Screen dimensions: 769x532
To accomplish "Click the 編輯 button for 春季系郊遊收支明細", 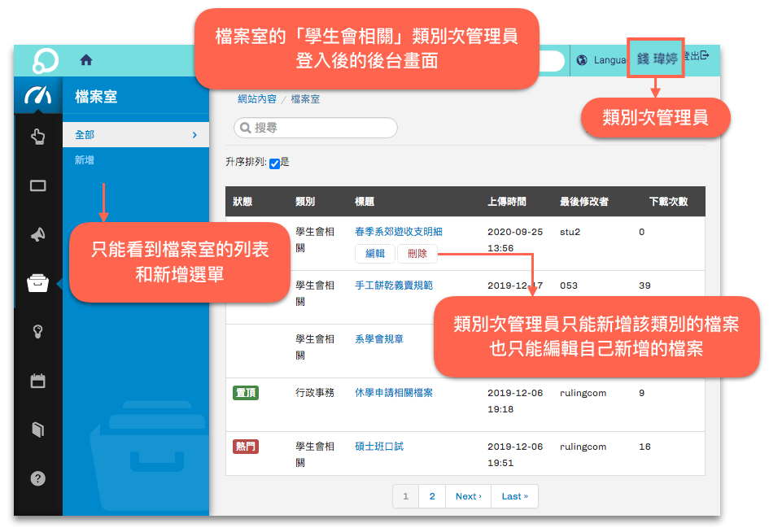I will click(375, 254).
